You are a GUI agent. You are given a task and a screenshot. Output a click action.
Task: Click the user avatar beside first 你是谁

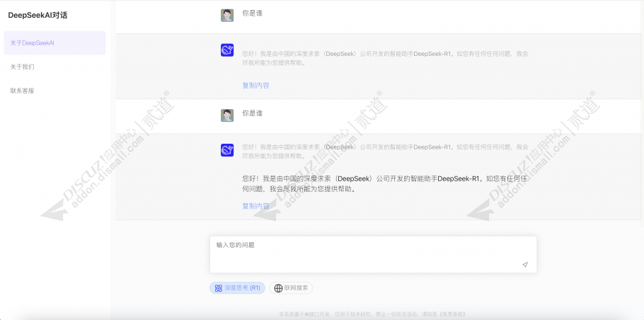227,15
